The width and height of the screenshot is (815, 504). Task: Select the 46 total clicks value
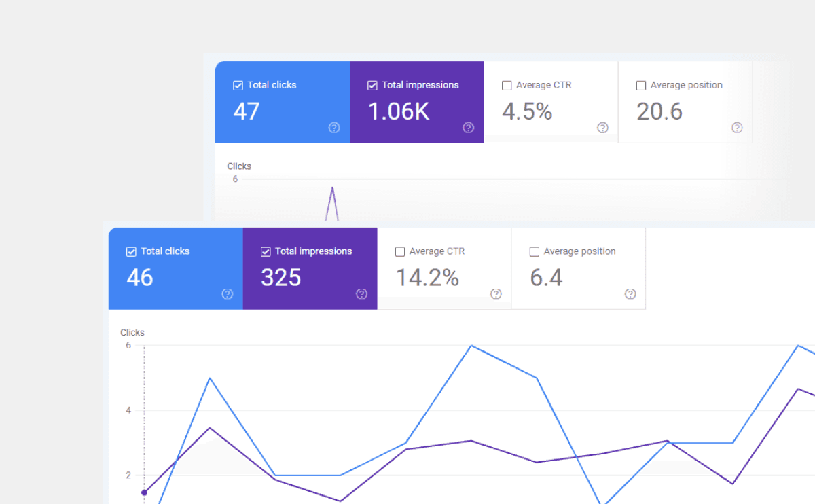(140, 278)
